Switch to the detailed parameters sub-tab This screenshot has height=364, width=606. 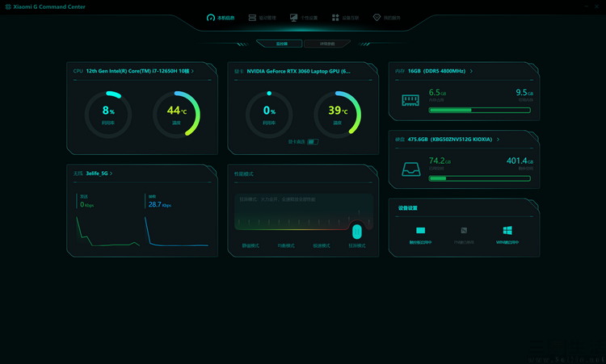(x=327, y=44)
